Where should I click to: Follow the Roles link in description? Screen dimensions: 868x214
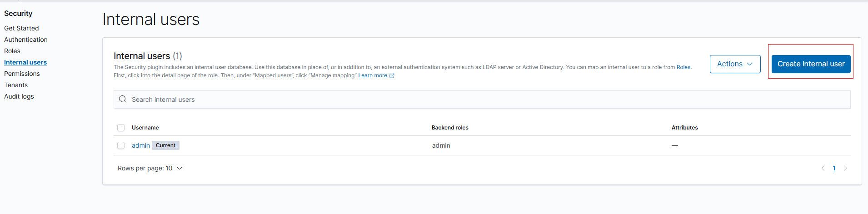683,67
